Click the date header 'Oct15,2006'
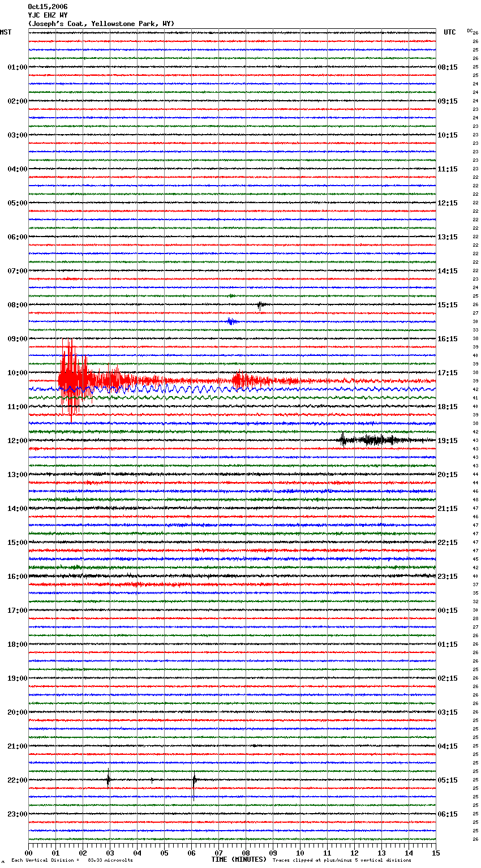 pos(48,7)
